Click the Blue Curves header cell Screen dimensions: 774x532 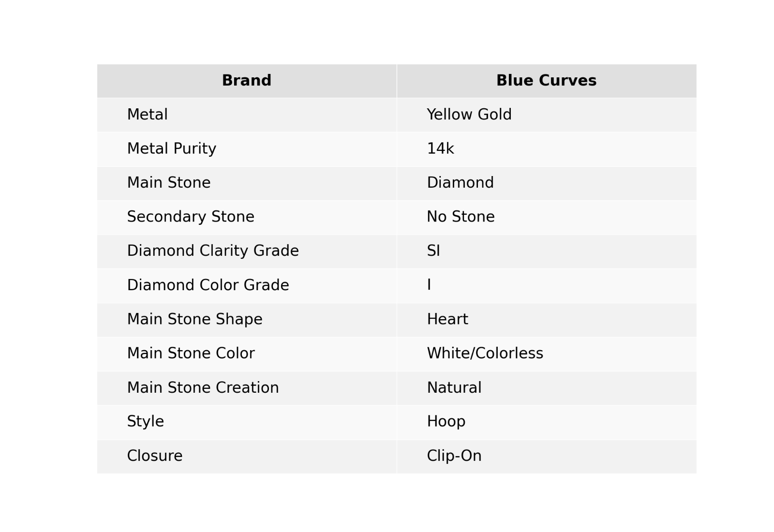546,81
